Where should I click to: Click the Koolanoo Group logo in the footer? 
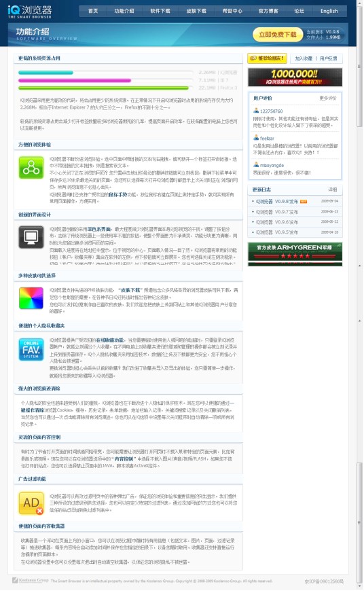[31, 580]
